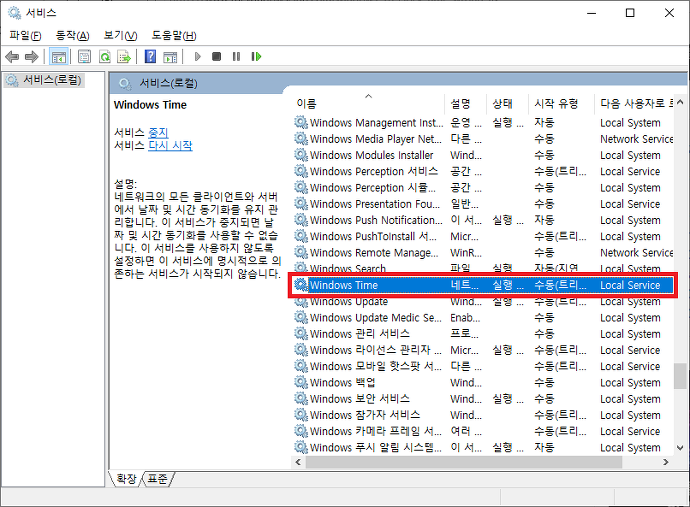This screenshot has width=690, height=507.
Task: Click Network Service in the Windows Remote Management row
Action: coord(636,253)
